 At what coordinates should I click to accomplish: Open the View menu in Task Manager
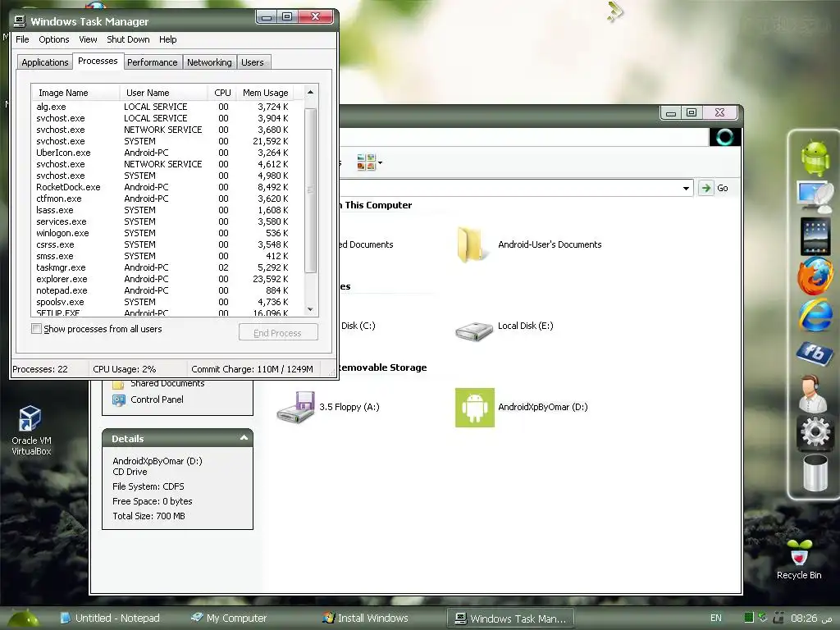coord(88,39)
